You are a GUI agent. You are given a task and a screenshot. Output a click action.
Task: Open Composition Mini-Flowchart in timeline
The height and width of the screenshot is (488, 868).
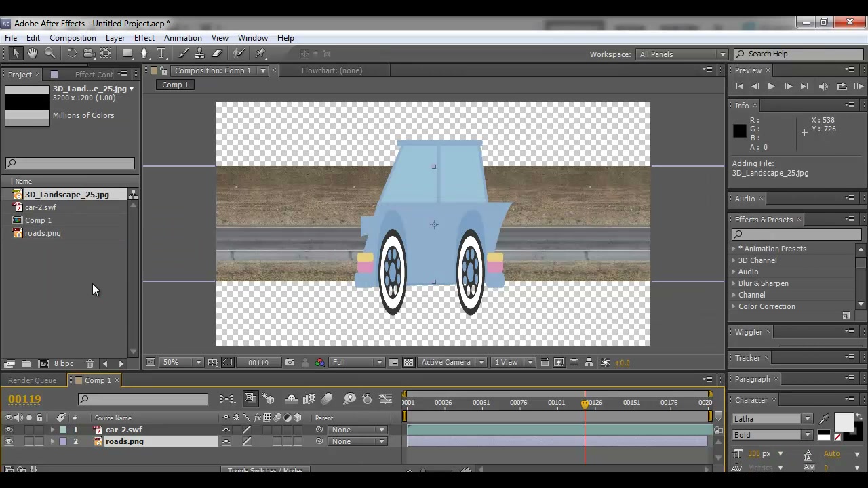[227, 399]
